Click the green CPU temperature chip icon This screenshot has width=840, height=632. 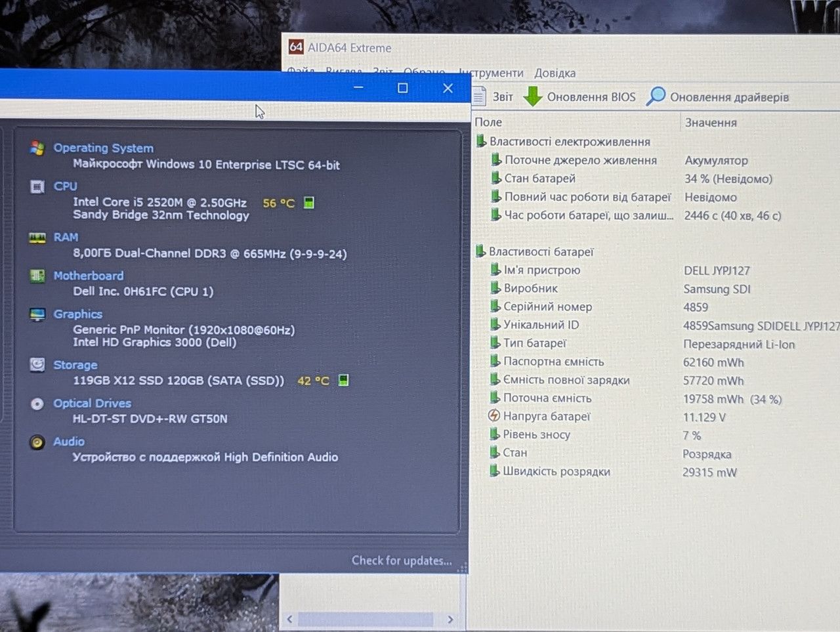(x=309, y=203)
